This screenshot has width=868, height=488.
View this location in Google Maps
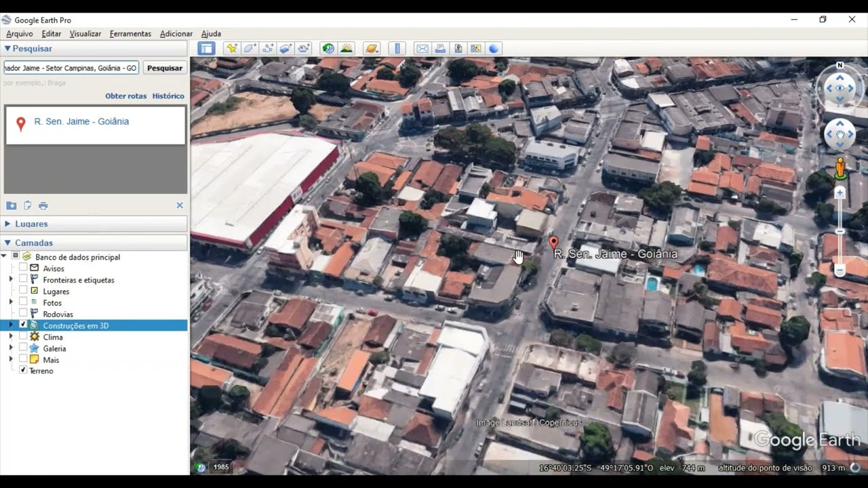click(x=475, y=48)
